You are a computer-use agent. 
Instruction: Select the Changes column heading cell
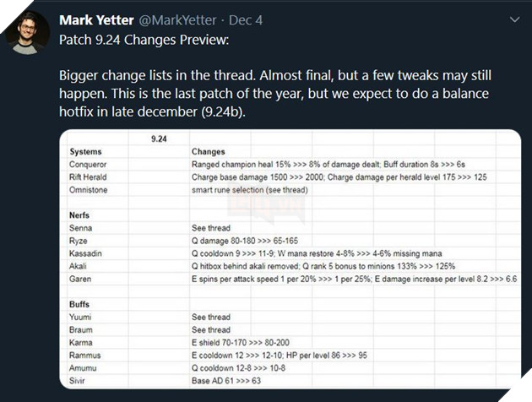tap(210, 151)
